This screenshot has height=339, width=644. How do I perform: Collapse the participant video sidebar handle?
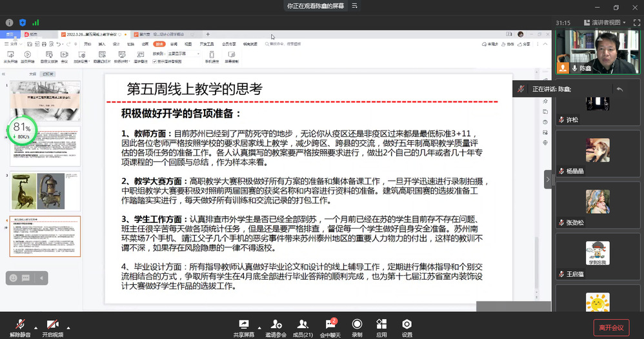pos(548,179)
